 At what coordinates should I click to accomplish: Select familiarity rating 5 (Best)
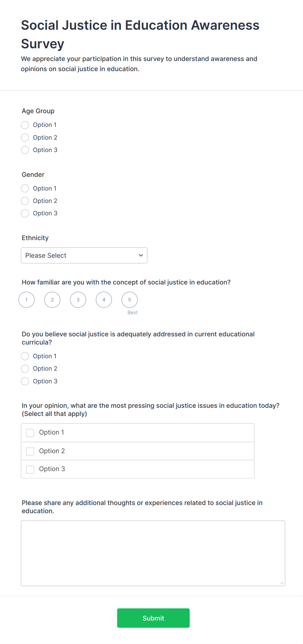point(130,300)
